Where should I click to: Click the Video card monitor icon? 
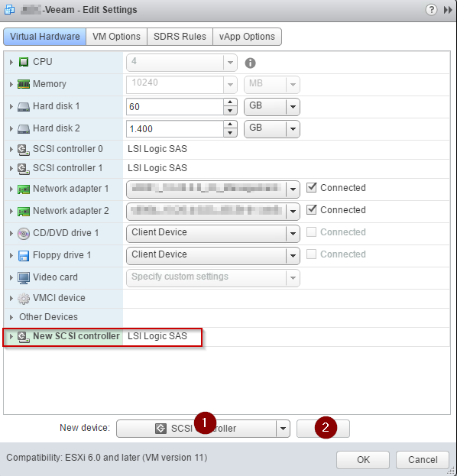tap(24, 278)
